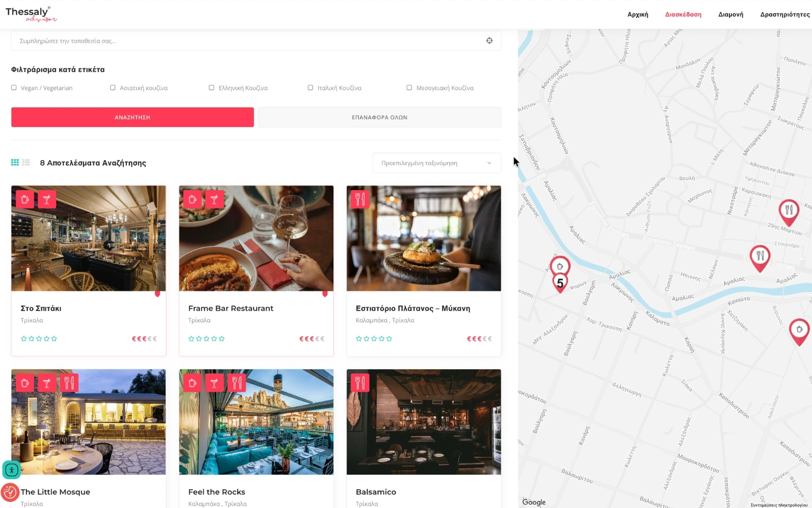Click the restaurant icon on Εστιατόριο Πλάτανος card
The height and width of the screenshot is (508, 812).
coord(360,200)
